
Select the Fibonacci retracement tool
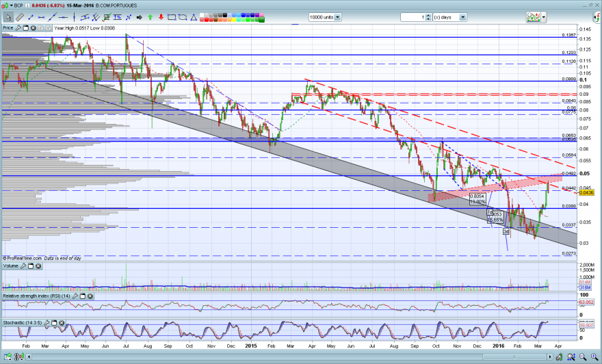[x=107, y=17]
